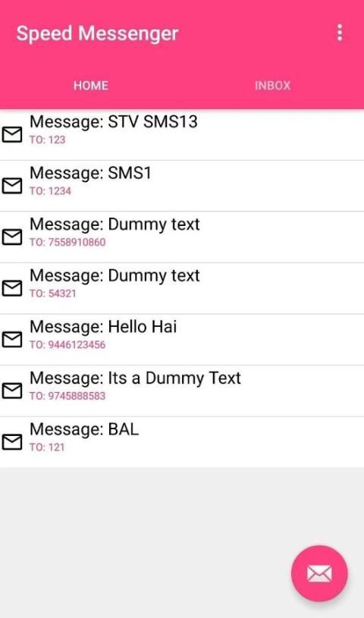Tap the pink compose message button

[319, 573]
